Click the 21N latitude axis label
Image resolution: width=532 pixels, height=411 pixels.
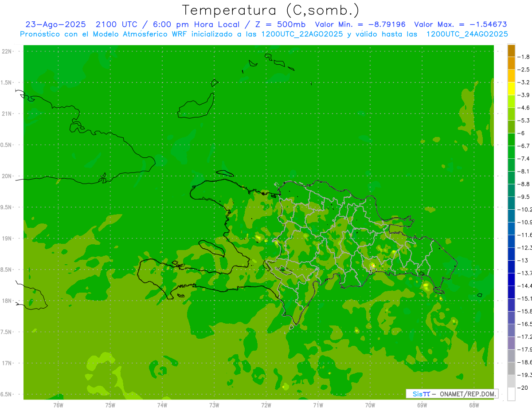point(7,114)
